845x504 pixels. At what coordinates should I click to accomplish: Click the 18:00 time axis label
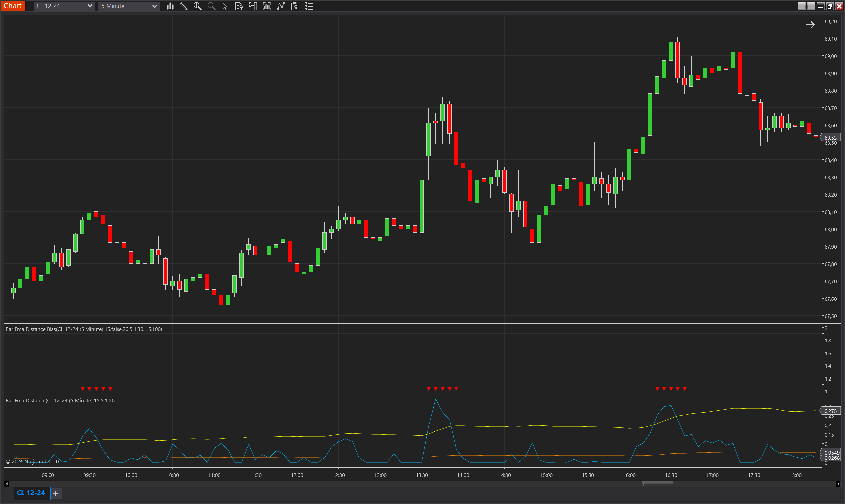pyautogui.click(x=795, y=475)
